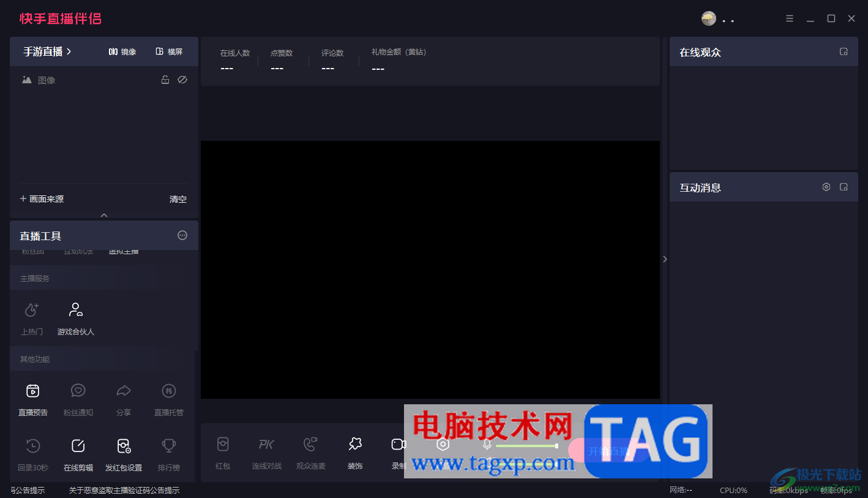Screen dimensions: 868x498
Task: Toggle visibility of the 图像 source
Action: tap(182, 80)
